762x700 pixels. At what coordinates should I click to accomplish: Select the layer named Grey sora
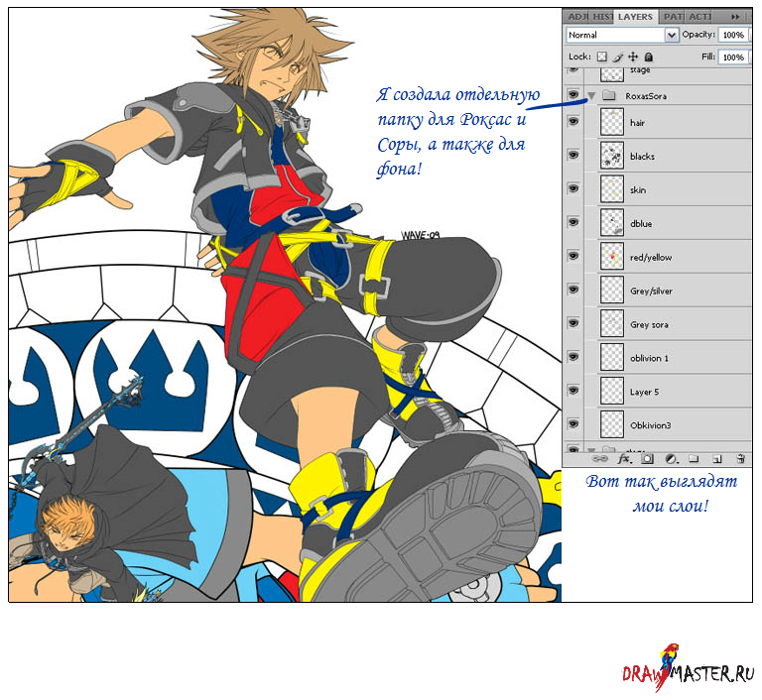(649, 324)
